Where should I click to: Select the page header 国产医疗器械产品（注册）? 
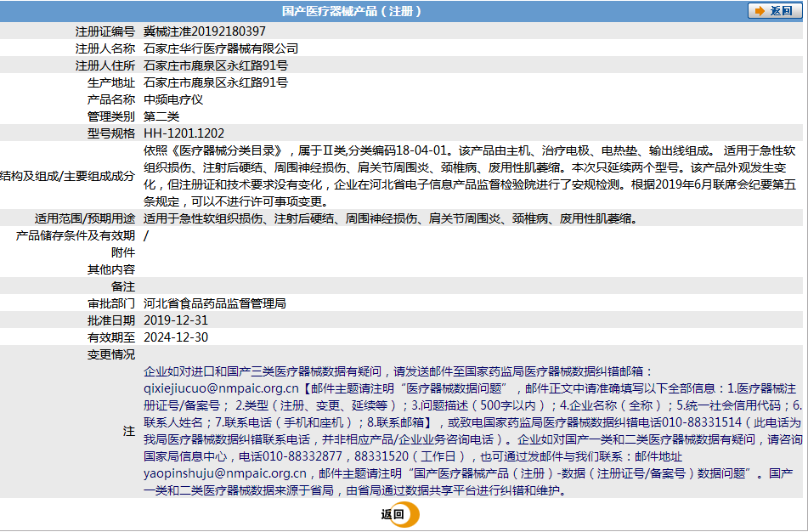pyautogui.click(x=352, y=11)
